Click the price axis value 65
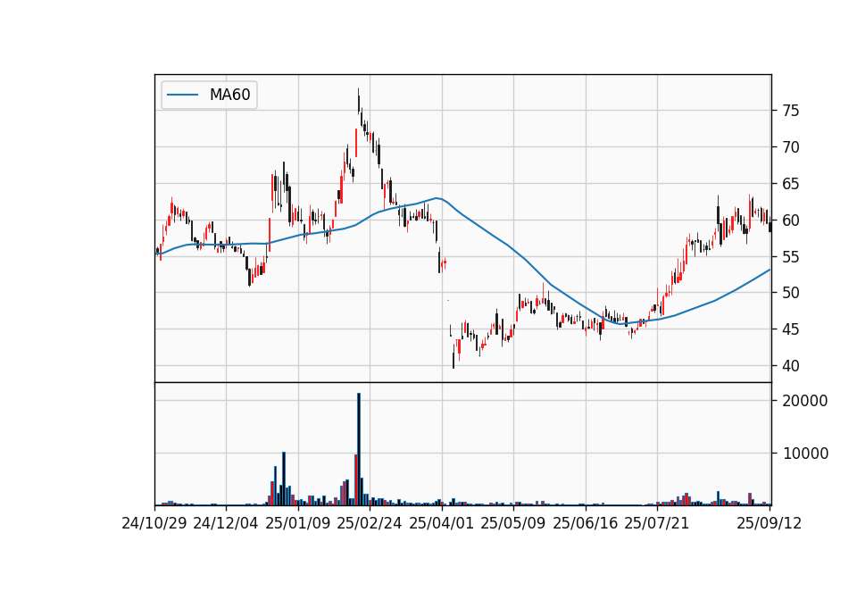This screenshot has height=616, width=857. (x=790, y=184)
